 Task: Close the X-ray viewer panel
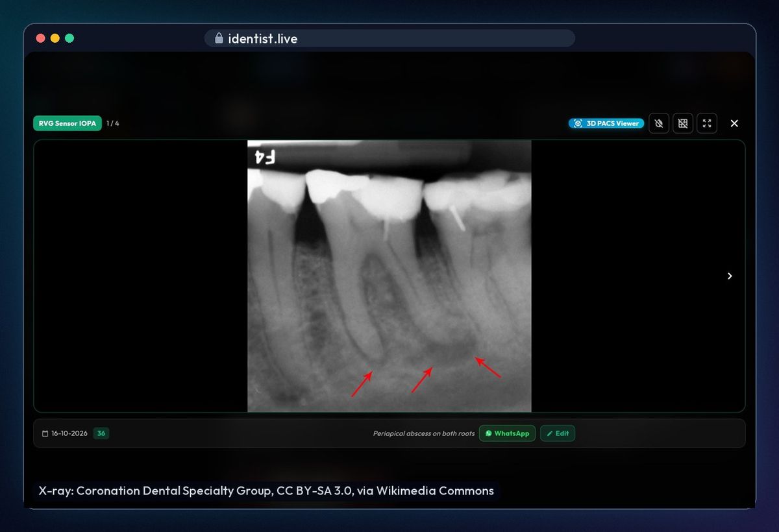(734, 123)
